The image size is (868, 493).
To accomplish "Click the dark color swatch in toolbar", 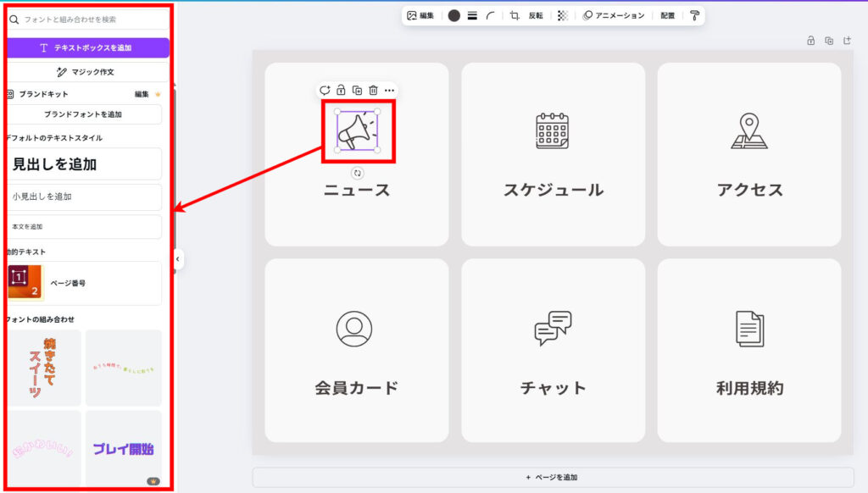I will [x=454, y=15].
